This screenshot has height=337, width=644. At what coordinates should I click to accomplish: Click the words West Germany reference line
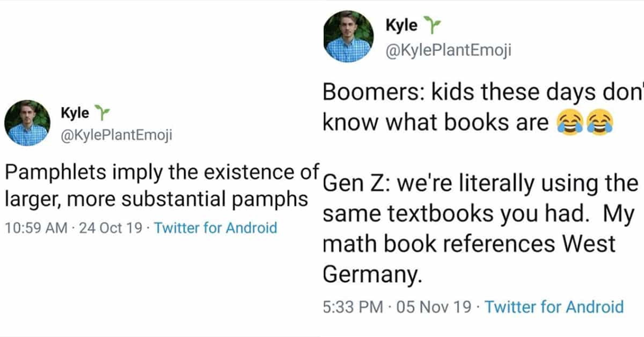[x=469, y=244]
